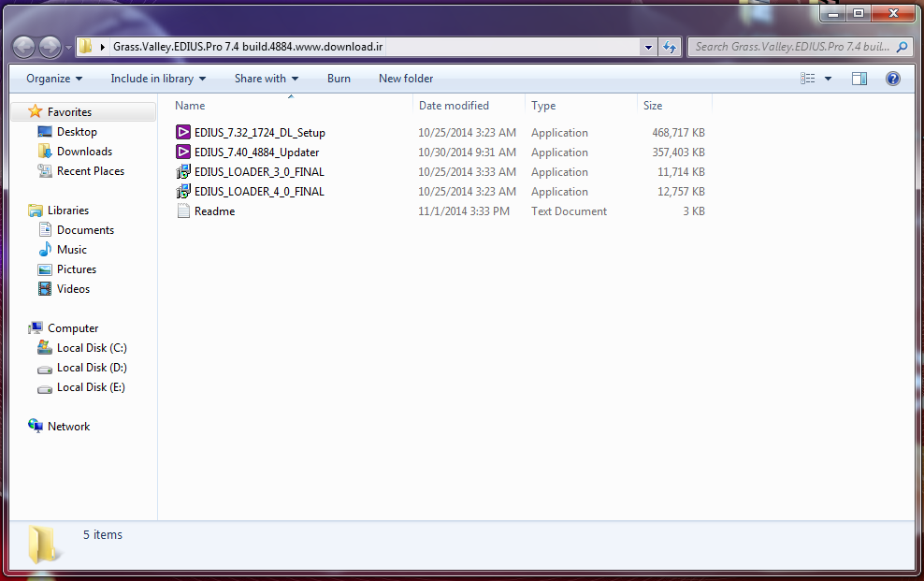Open Local Disk (E:)
This screenshot has height=581, width=924.
tap(91, 387)
